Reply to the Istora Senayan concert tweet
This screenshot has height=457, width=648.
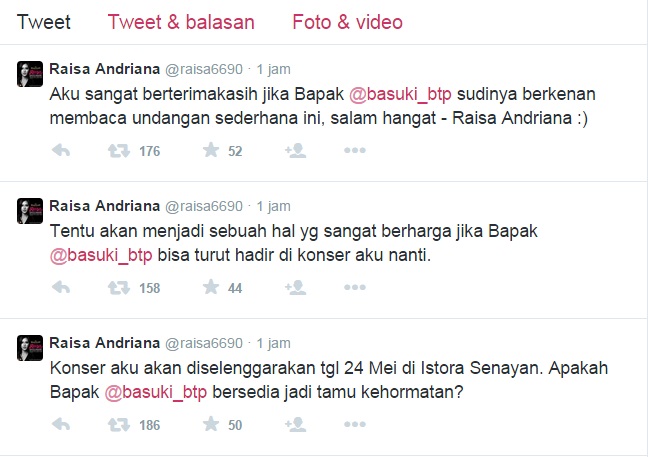[x=61, y=424]
